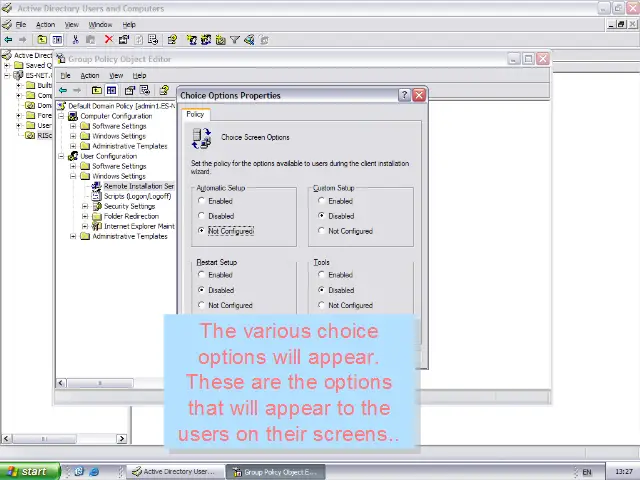Image resolution: width=640 pixels, height=480 pixels.
Task: Click the dialog's question mark help button
Action: click(x=404, y=95)
